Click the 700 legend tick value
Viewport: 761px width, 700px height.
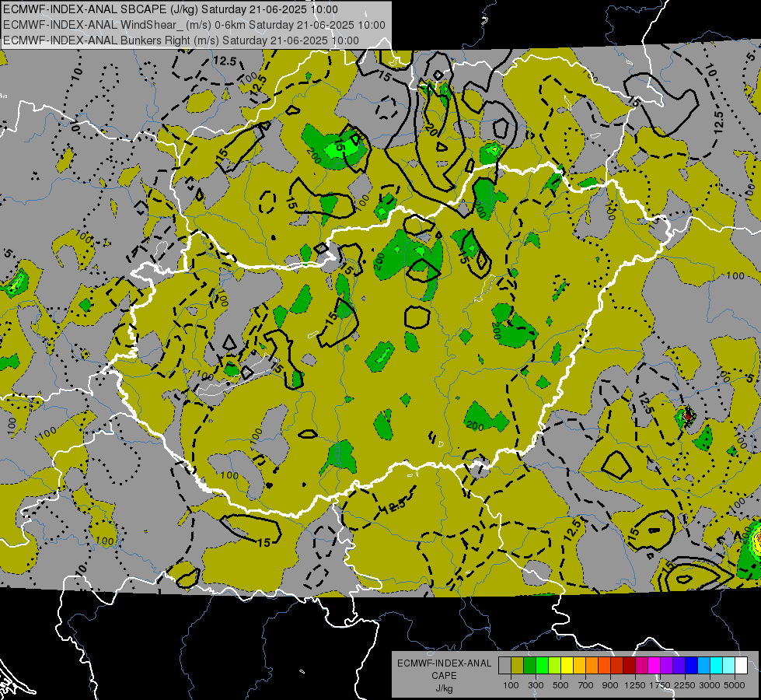pyautogui.click(x=586, y=685)
